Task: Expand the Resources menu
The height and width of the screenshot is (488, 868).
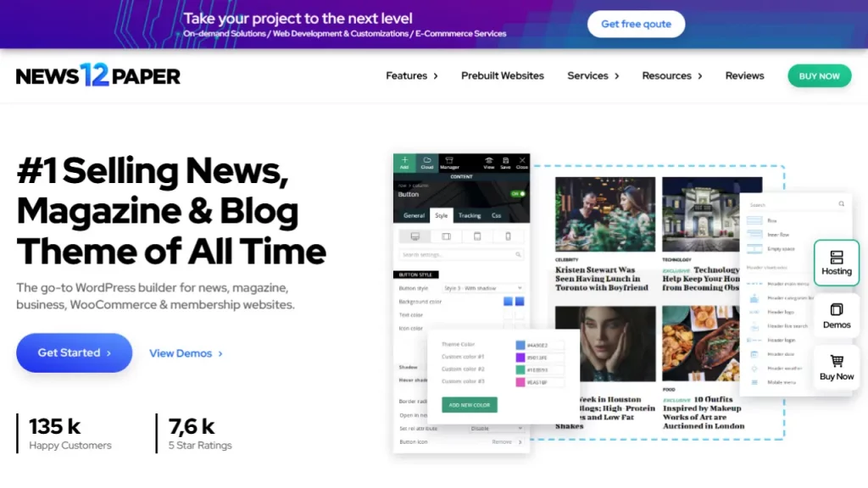Action: [671, 75]
